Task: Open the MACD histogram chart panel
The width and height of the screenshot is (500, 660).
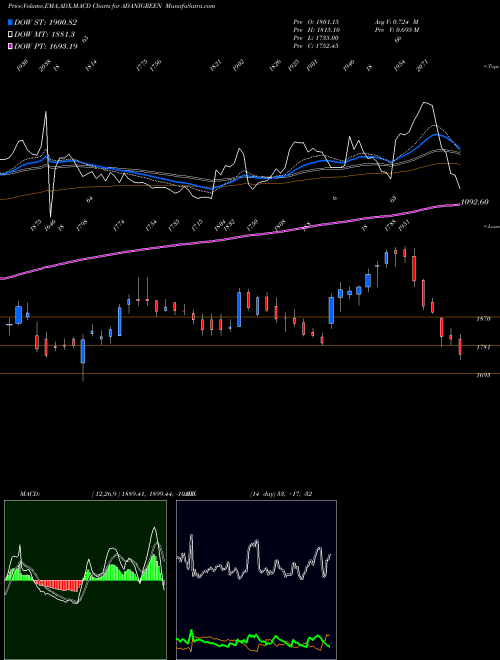Action: click(85, 580)
